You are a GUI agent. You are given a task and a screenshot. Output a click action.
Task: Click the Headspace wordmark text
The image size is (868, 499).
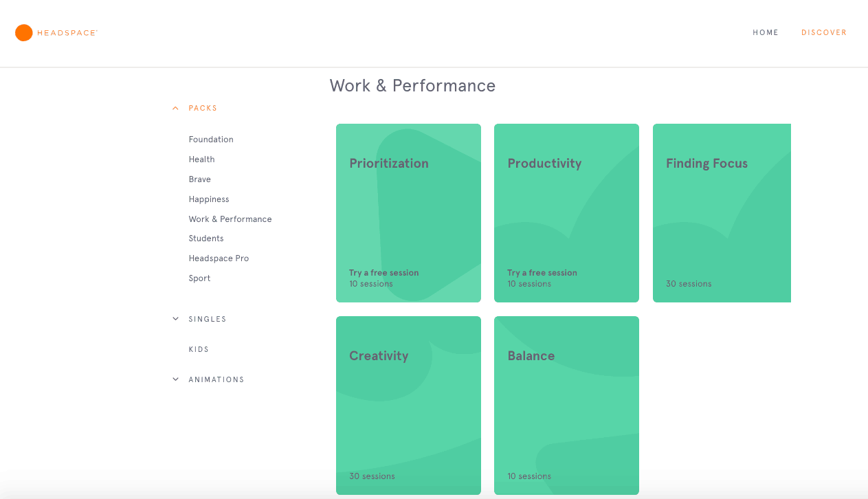(x=67, y=32)
